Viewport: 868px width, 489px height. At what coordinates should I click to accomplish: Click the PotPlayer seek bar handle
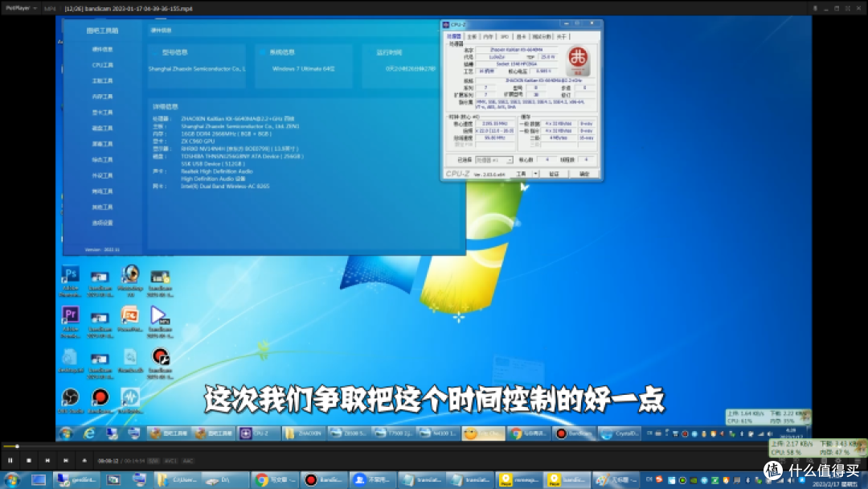pyautogui.click(x=17, y=446)
